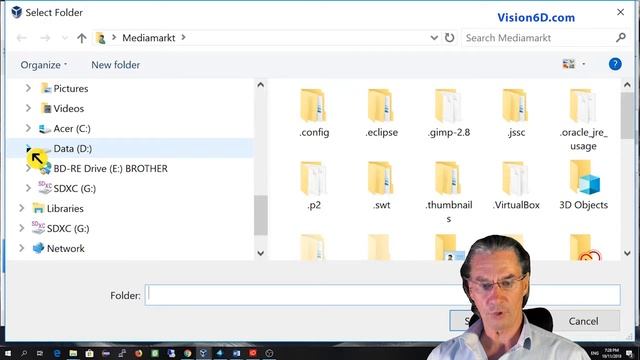
Task: Open recent locations dropdown arrow
Action: [64, 38]
